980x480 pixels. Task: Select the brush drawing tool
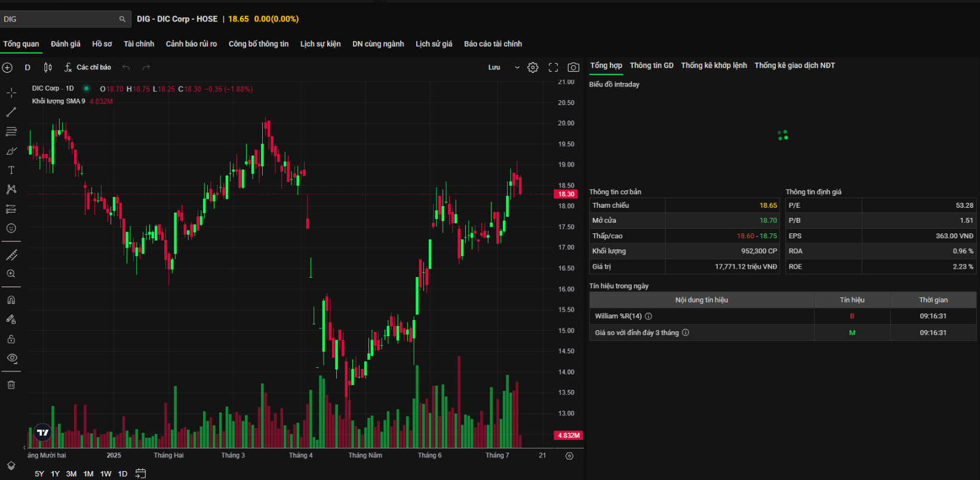(x=11, y=151)
